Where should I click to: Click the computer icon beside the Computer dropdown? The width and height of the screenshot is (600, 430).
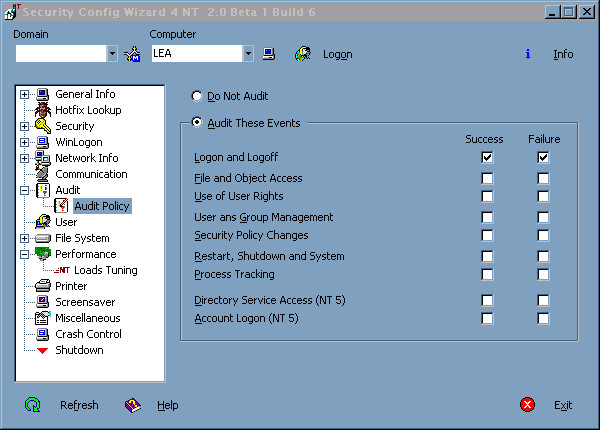pyautogui.click(x=269, y=54)
